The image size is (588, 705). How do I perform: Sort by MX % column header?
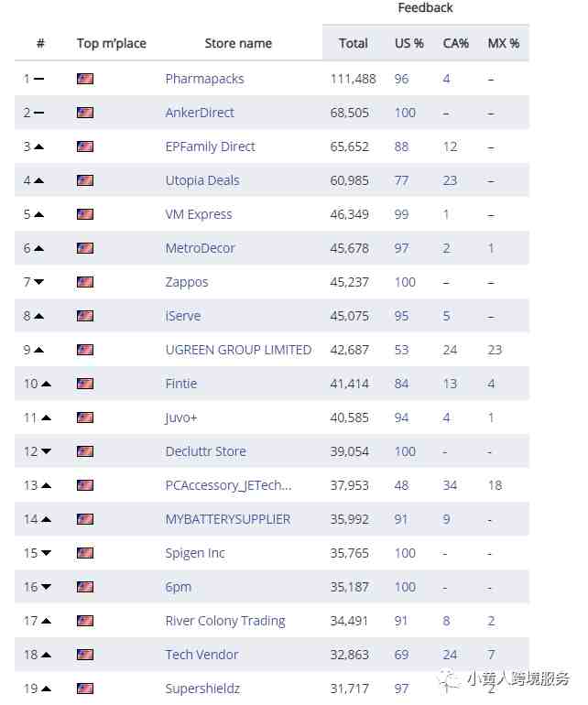[504, 43]
